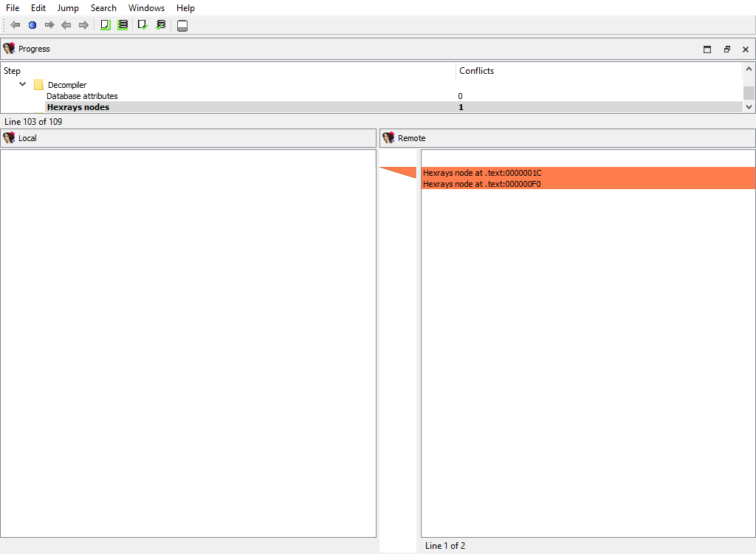The image size is (756, 554).
Task: Click the gray panel icon at toolbar end
Action: [x=182, y=26]
